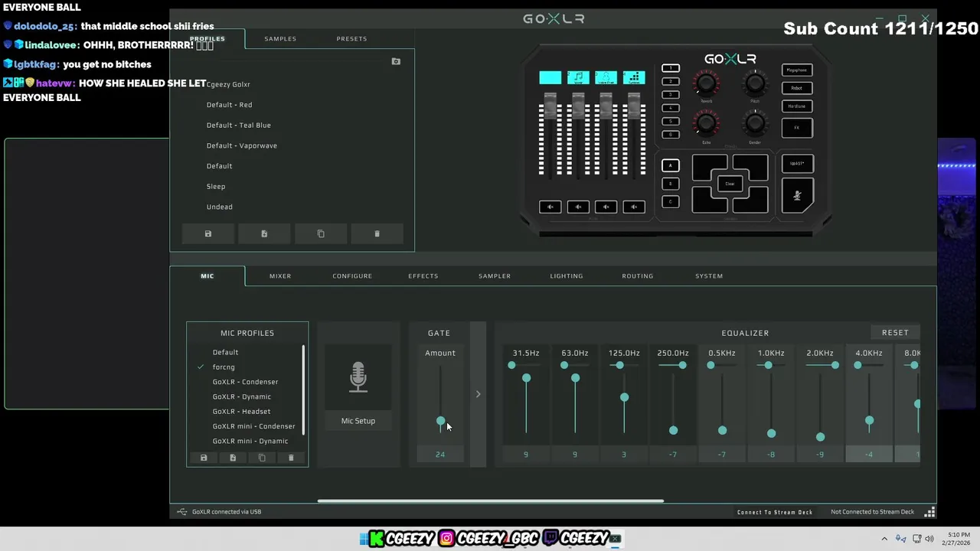
Task: Open the Effects tab
Action: 423,275
